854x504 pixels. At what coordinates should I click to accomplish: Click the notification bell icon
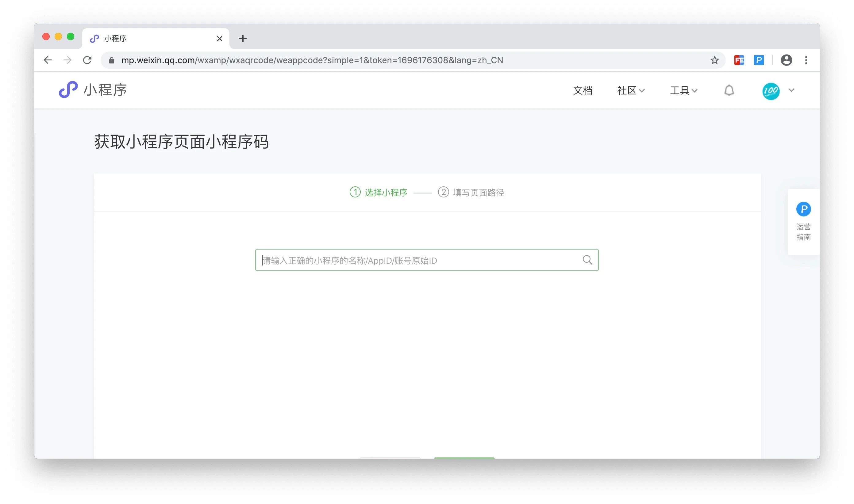coord(729,90)
